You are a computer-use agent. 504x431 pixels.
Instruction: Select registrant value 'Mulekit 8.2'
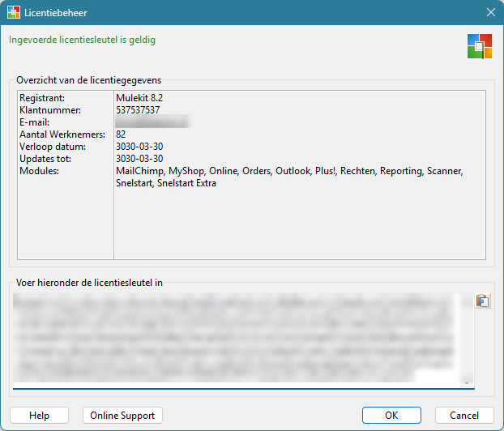(139, 98)
